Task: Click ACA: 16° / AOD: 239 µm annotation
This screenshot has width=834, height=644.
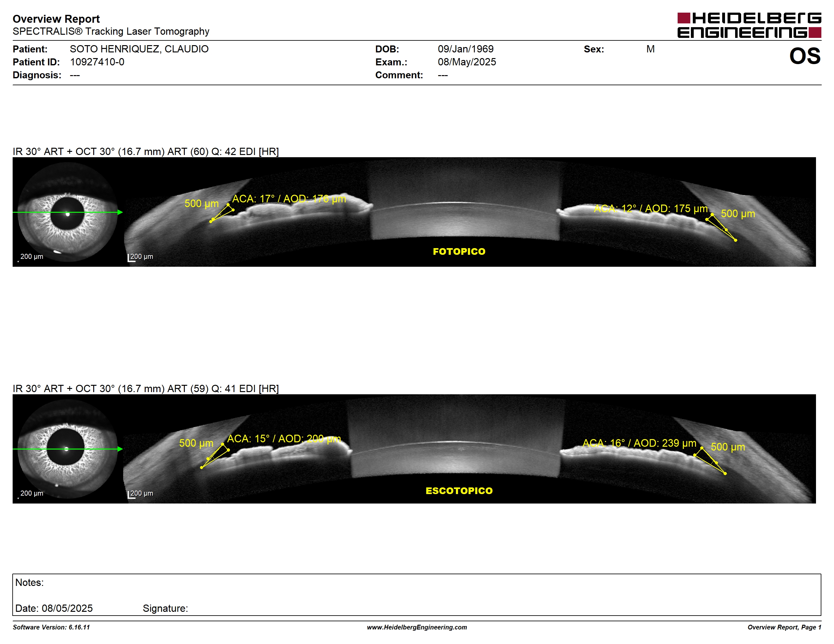Action: click(639, 443)
